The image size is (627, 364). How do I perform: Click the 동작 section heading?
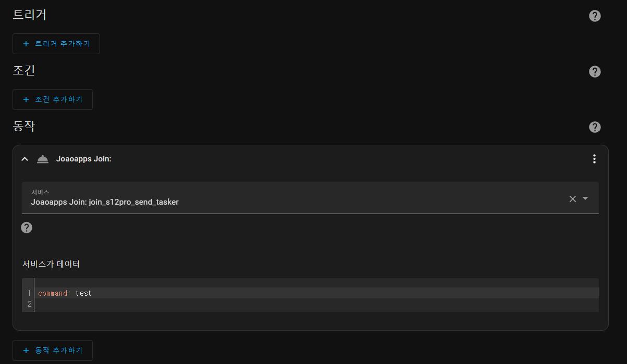[x=24, y=126]
